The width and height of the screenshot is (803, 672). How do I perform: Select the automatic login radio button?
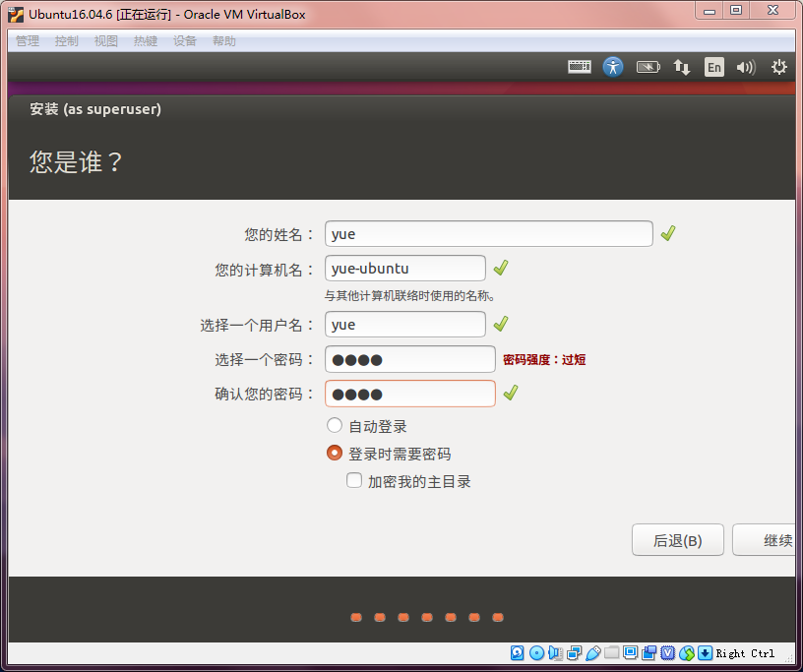point(335,425)
